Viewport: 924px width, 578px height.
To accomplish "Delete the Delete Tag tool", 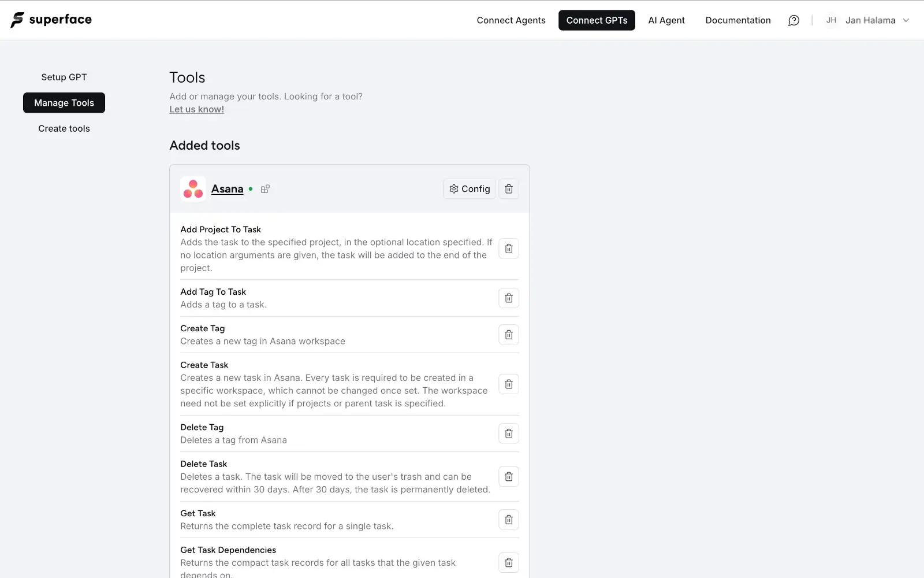I will (508, 433).
